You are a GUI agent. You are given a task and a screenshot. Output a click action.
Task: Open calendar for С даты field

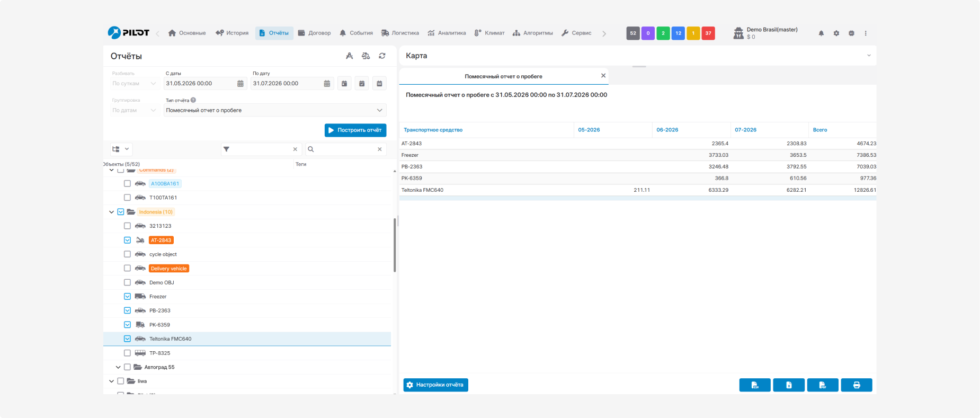(x=240, y=84)
